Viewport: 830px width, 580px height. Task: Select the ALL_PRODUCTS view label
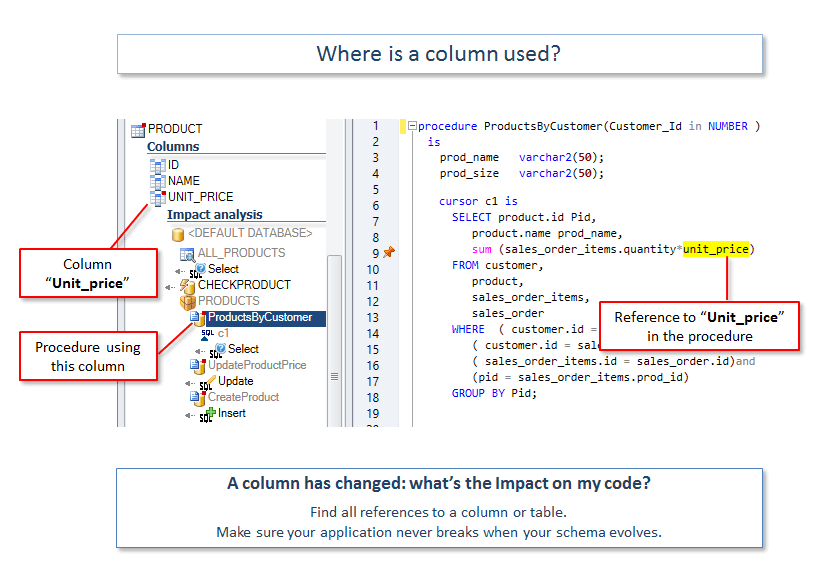pos(241,253)
